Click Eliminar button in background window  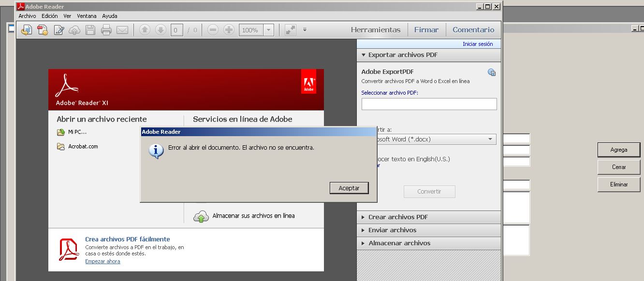[618, 184]
